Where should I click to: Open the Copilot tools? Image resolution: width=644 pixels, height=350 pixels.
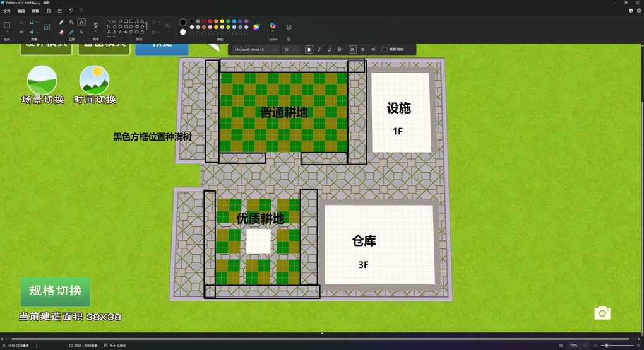point(273,26)
